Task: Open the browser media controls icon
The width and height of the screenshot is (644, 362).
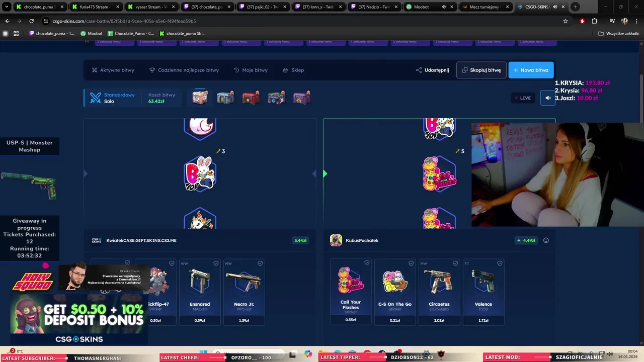Action: [x=612, y=21]
